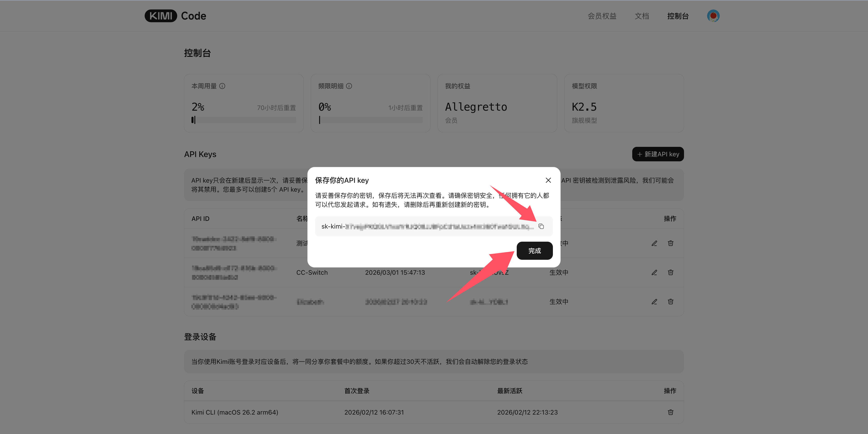Click the 新建API key button

click(x=658, y=154)
